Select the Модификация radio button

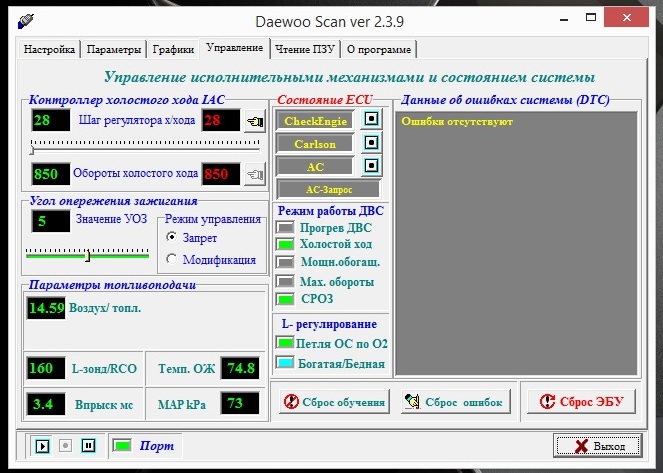[173, 259]
